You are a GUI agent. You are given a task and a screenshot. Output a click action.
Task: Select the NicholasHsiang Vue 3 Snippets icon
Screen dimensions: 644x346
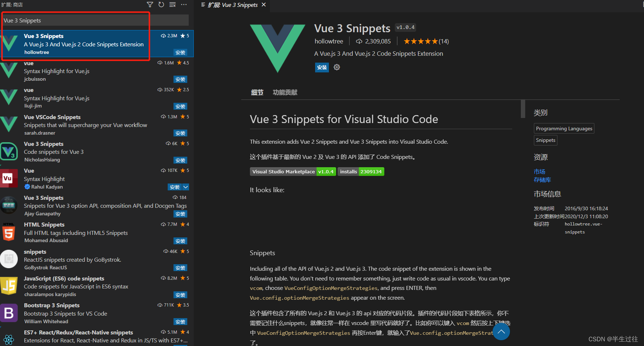9,151
